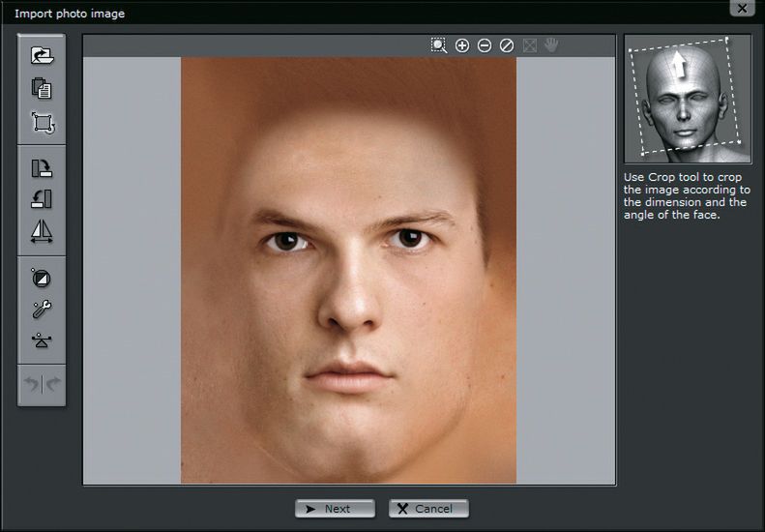Click the open image file icon
Image resolution: width=765 pixels, height=532 pixels.
click(x=42, y=56)
